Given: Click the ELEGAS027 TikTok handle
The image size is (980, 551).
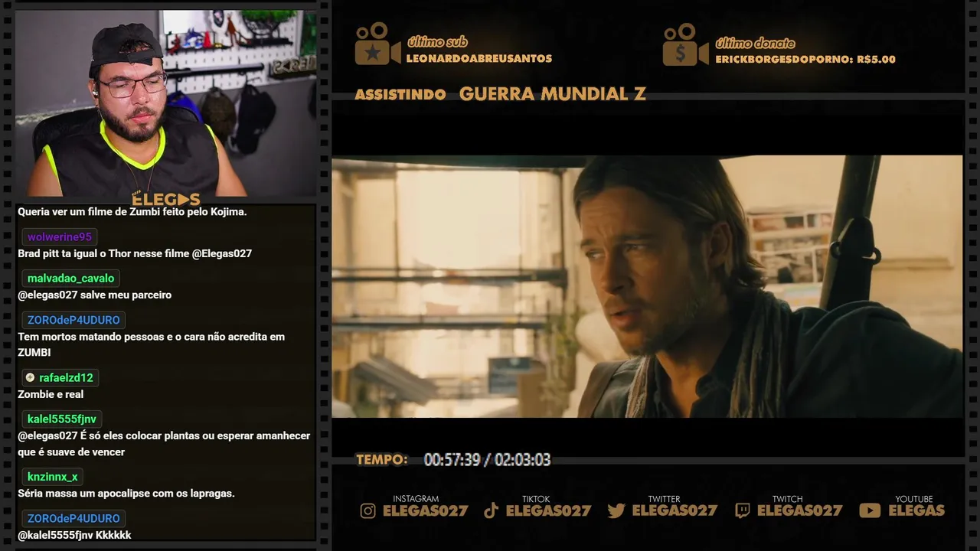Looking at the screenshot, I should (x=548, y=510).
